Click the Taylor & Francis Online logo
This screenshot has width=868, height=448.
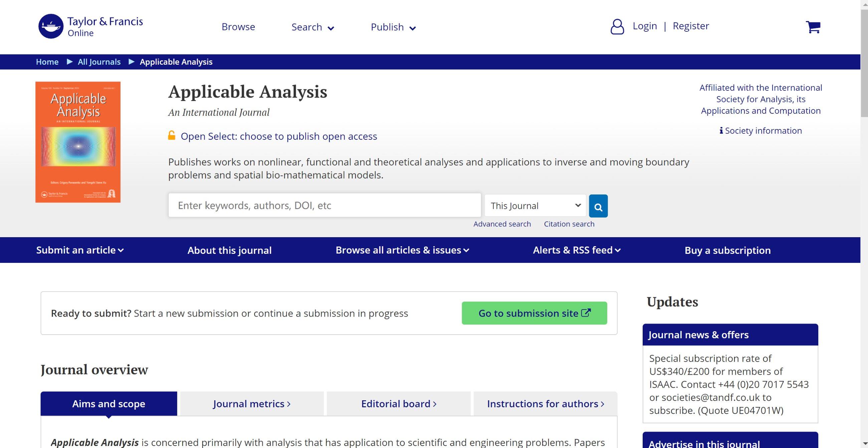[91, 26]
